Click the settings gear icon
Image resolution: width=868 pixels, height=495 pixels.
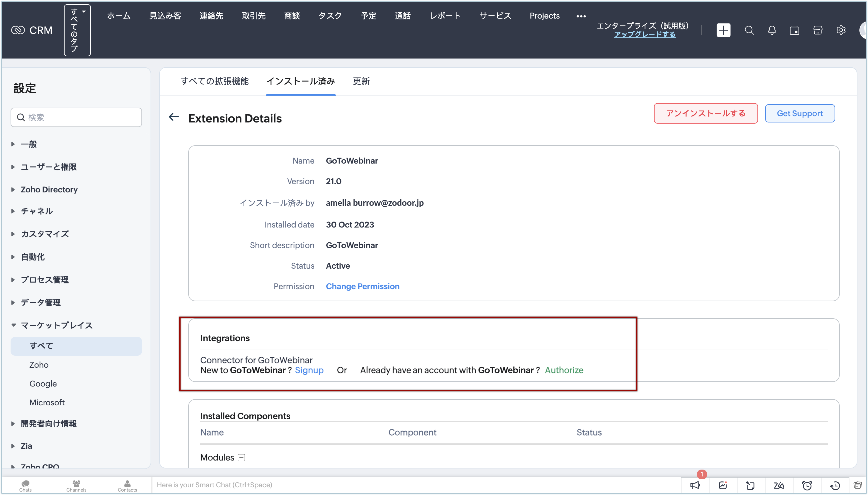[841, 30]
